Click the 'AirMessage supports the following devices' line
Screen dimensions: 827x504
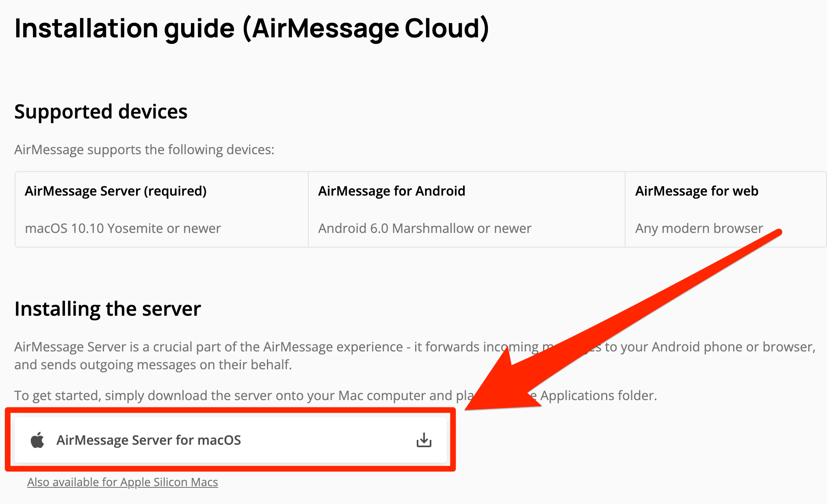(x=144, y=150)
